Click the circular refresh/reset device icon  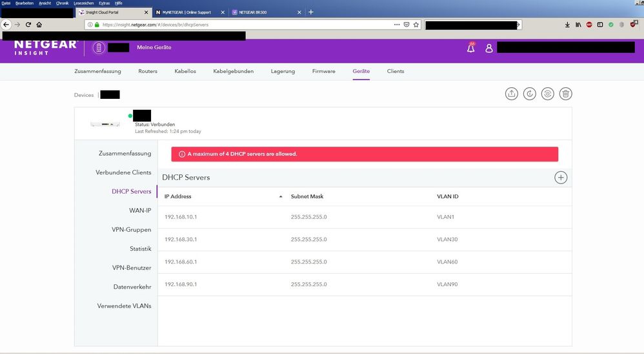(547, 94)
